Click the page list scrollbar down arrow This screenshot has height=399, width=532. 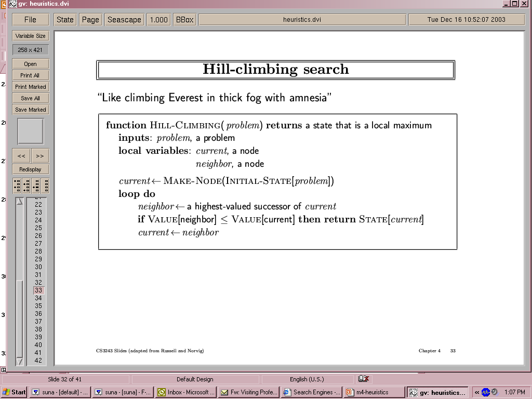coord(20,361)
